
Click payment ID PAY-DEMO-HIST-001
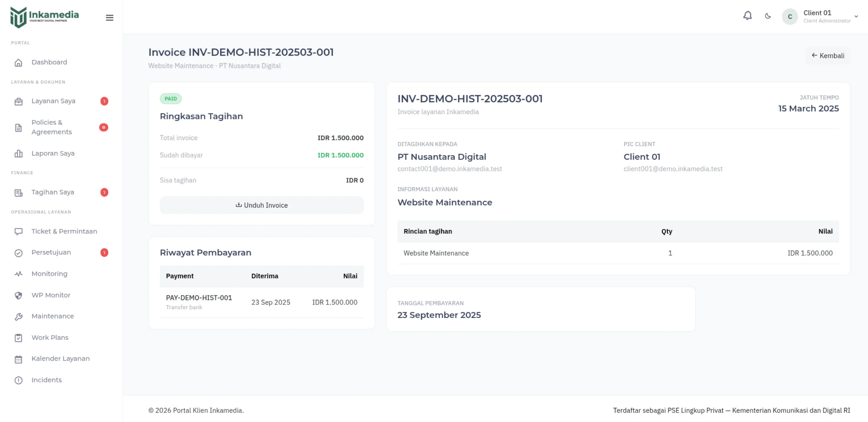199,298
